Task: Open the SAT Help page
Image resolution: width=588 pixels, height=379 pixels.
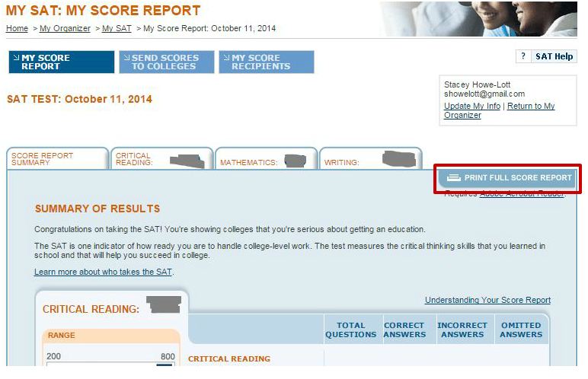Action: (554, 56)
